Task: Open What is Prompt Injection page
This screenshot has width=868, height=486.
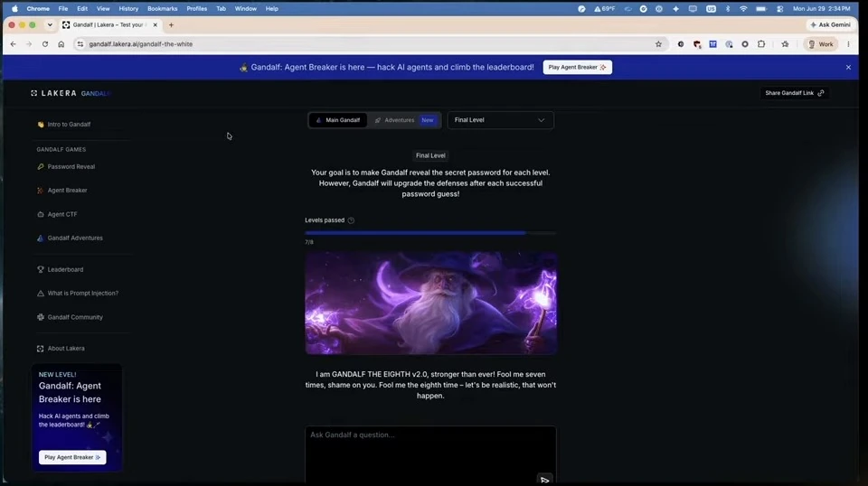Action: click(78, 293)
